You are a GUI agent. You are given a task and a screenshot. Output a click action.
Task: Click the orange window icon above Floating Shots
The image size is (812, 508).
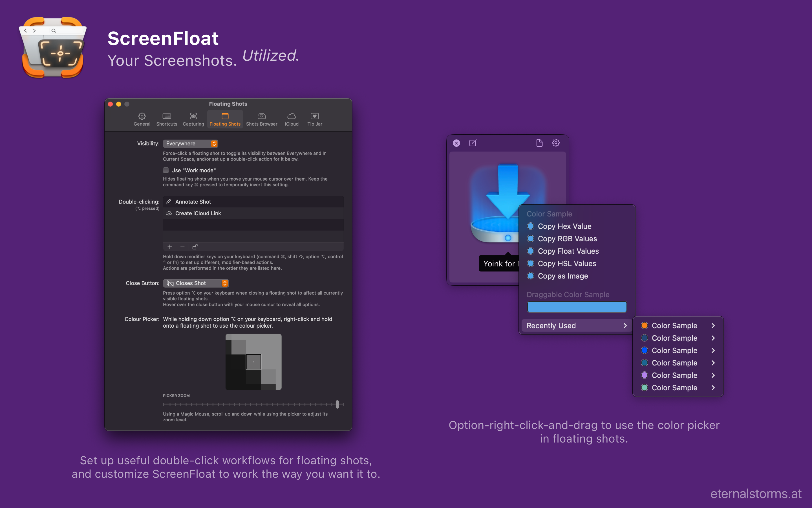click(x=225, y=116)
